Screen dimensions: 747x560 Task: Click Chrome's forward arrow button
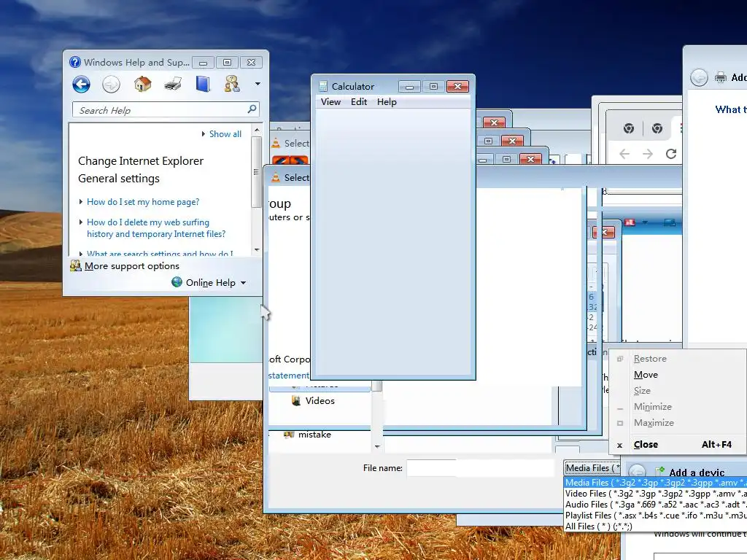click(648, 154)
